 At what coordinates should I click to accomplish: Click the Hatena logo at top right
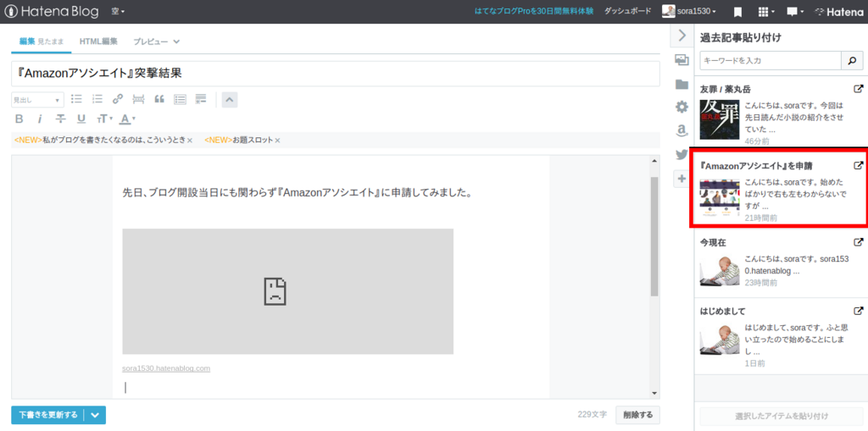(838, 12)
